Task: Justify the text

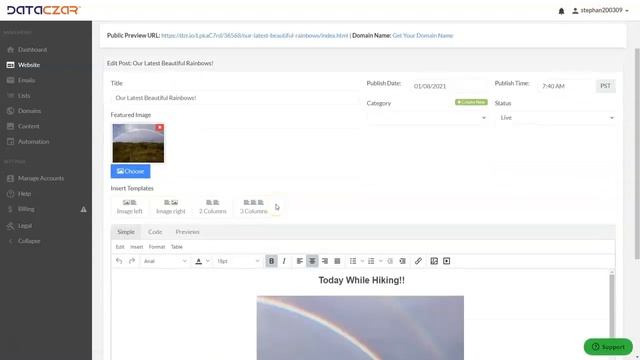Action: tap(338, 261)
